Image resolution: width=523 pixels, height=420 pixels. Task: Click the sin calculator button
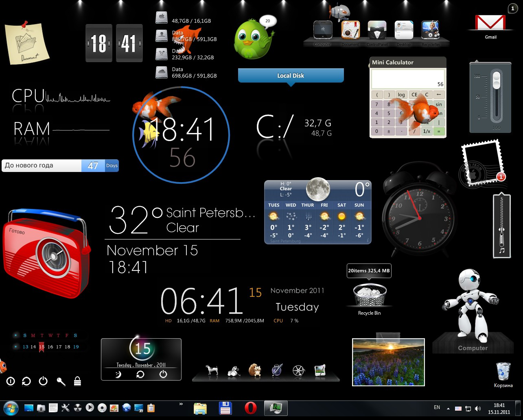439,104
